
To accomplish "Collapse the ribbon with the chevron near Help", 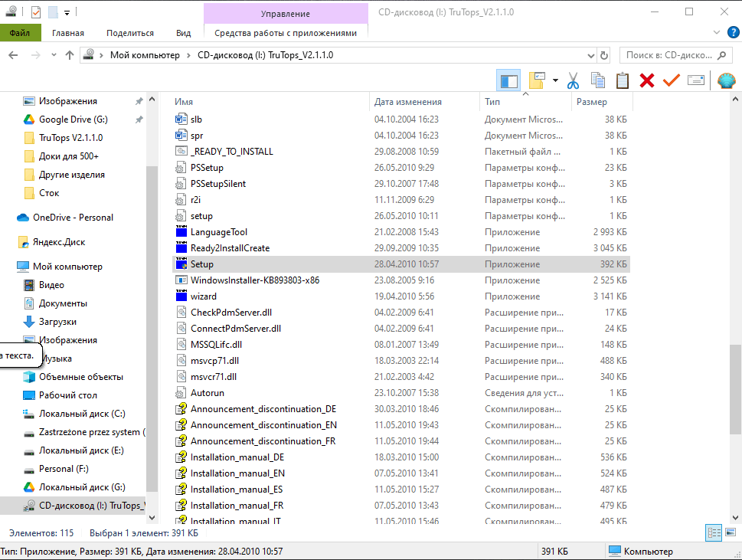I will coord(717,33).
